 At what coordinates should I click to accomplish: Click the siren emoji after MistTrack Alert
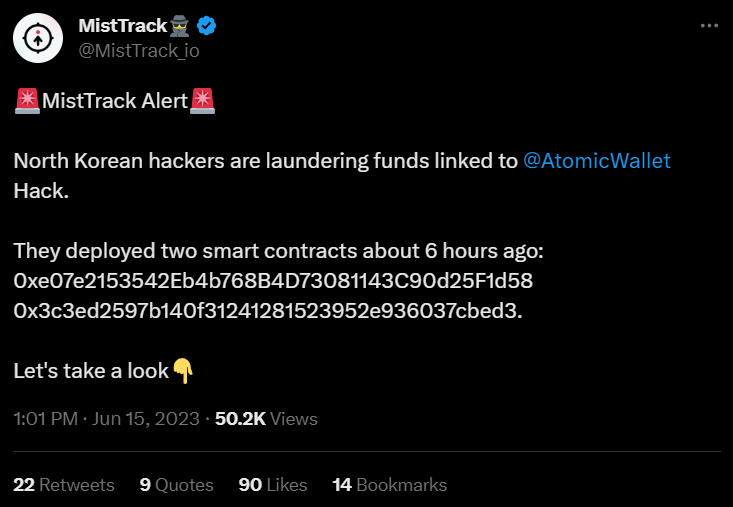coord(202,100)
